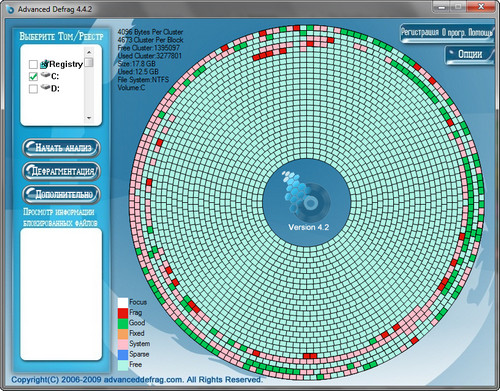The image size is (500, 391).
Task: Click the Начать анализ button
Action: (x=61, y=148)
